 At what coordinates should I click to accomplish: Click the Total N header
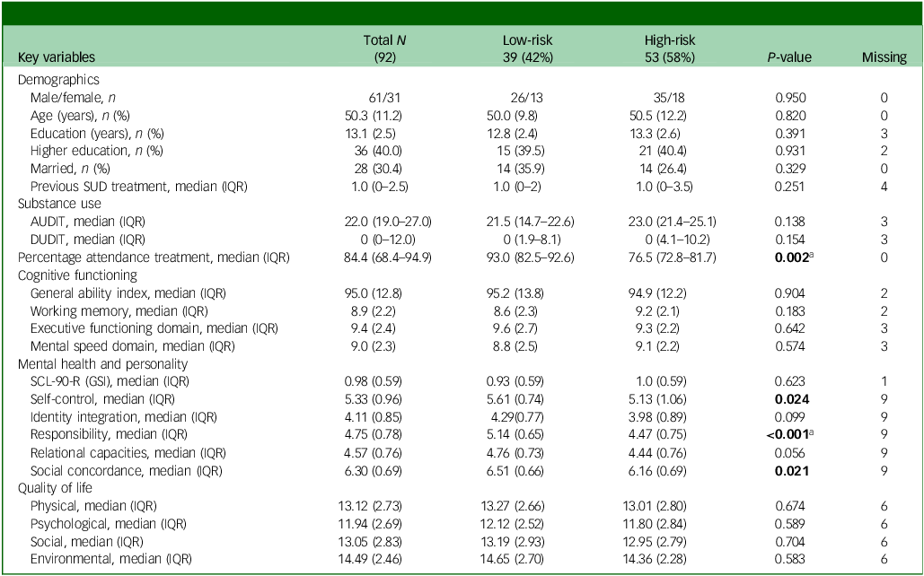(x=386, y=48)
